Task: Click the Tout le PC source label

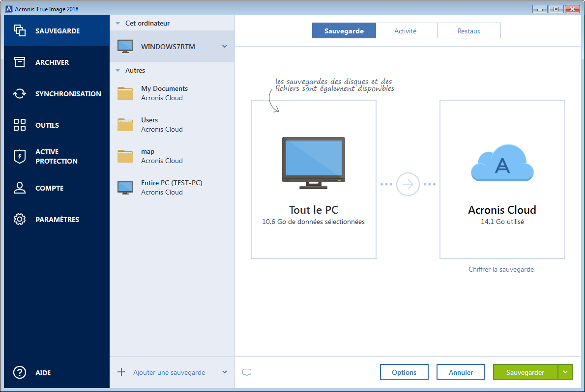Action: (314, 210)
